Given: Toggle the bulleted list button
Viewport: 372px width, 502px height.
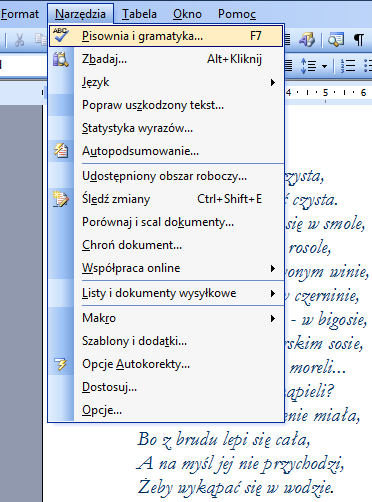Looking at the screenshot, I should pyautogui.click(x=368, y=66).
